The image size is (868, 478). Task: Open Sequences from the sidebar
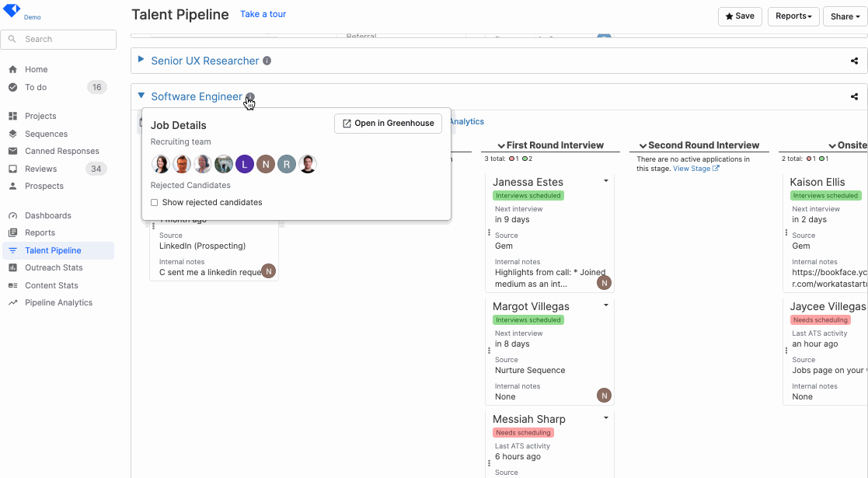11,133
